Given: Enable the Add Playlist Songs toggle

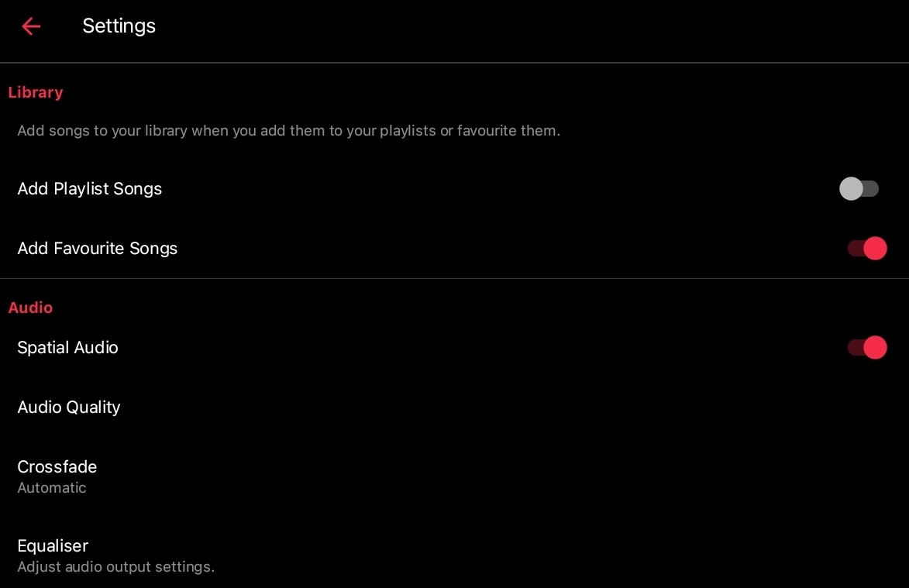Looking at the screenshot, I should 860,188.
